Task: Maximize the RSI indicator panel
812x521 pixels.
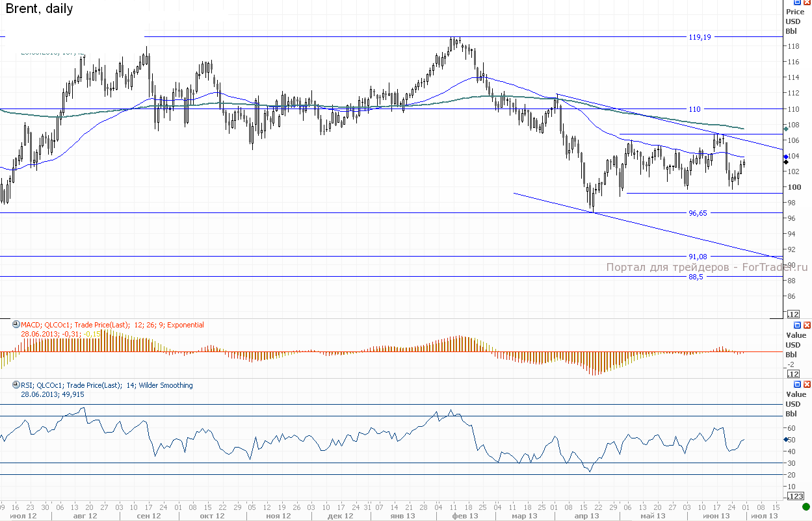Action: (x=797, y=384)
